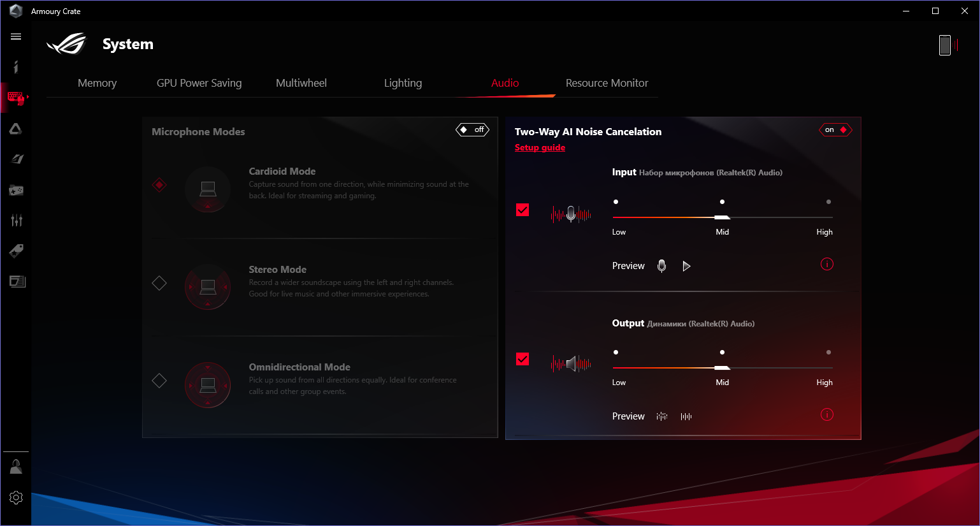Click the Output speaker waveform icon
The image size is (980, 526).
571,364
